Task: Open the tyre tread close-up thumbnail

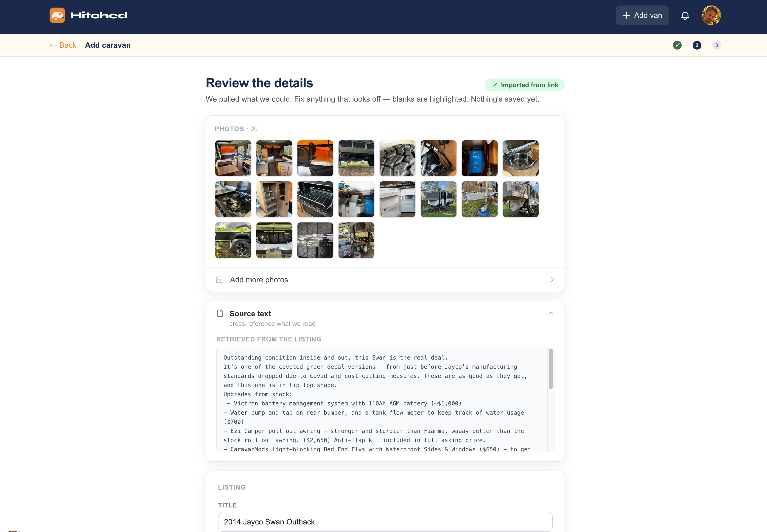Action: point(397,158)
